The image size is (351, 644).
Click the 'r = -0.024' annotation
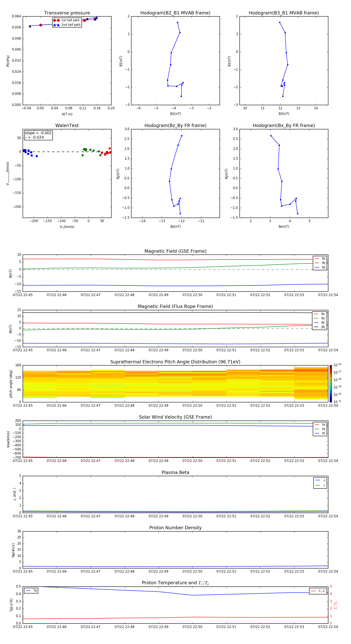(35, 137)
